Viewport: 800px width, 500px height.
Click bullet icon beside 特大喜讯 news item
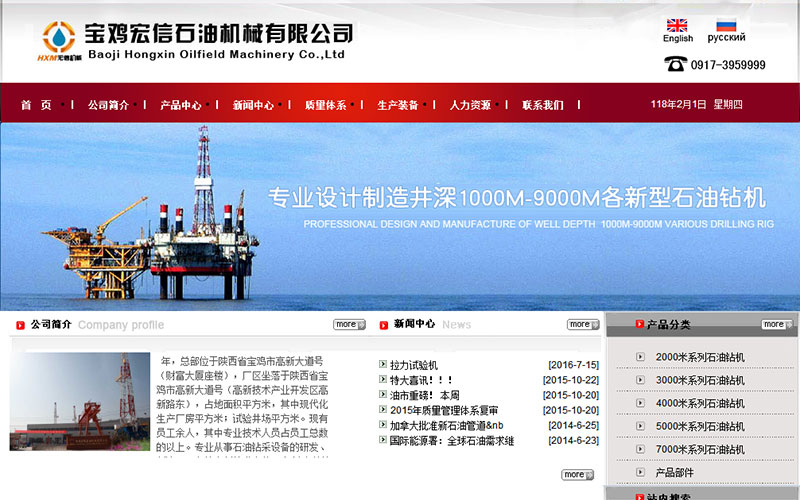point(383,379)
